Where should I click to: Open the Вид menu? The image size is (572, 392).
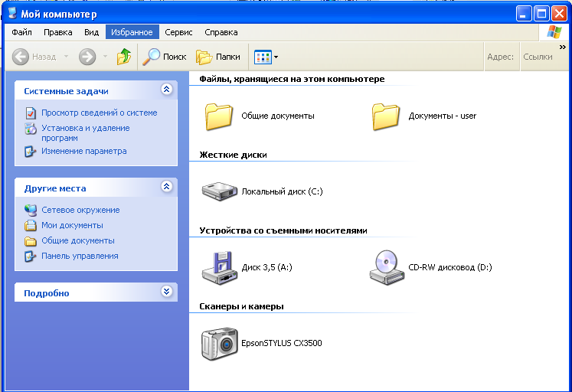92,32
